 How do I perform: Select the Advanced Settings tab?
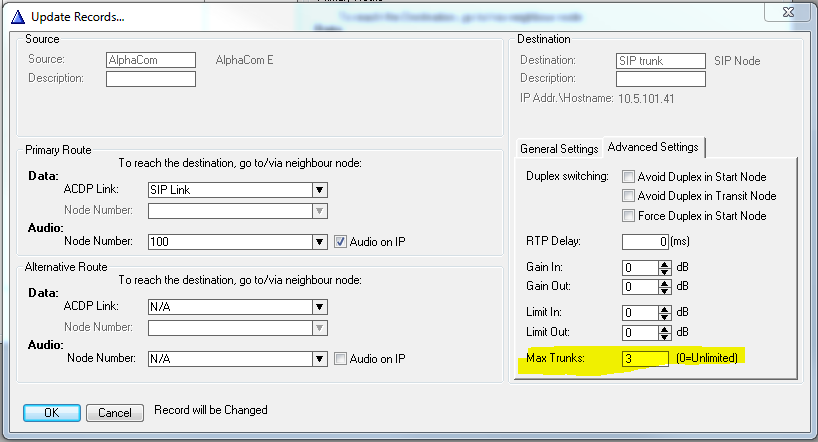(653, 147)
